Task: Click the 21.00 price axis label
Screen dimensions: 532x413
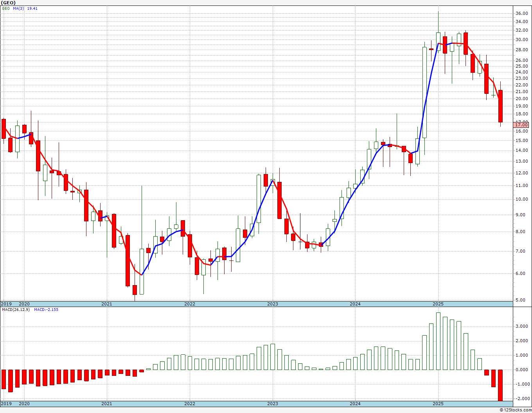Action: (x=521, y=92)
